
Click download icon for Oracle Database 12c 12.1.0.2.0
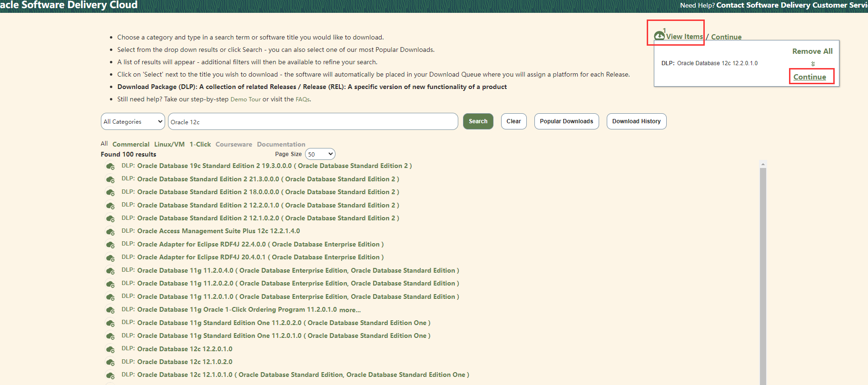click(110, 363)
